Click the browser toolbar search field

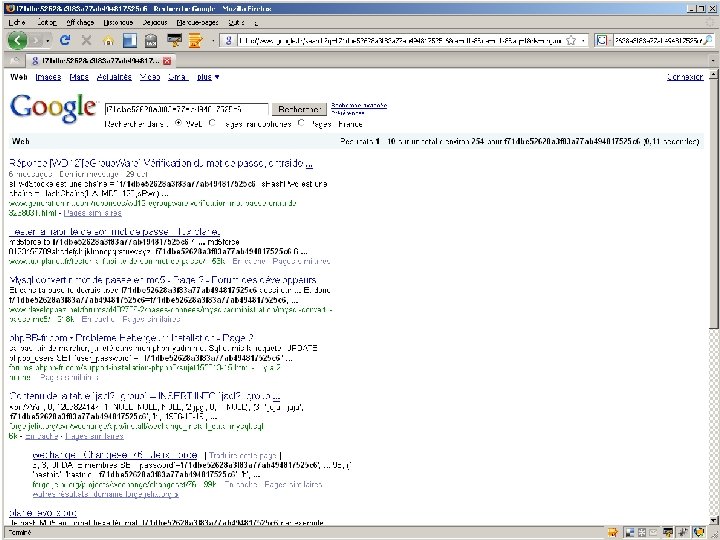point(657,41)
